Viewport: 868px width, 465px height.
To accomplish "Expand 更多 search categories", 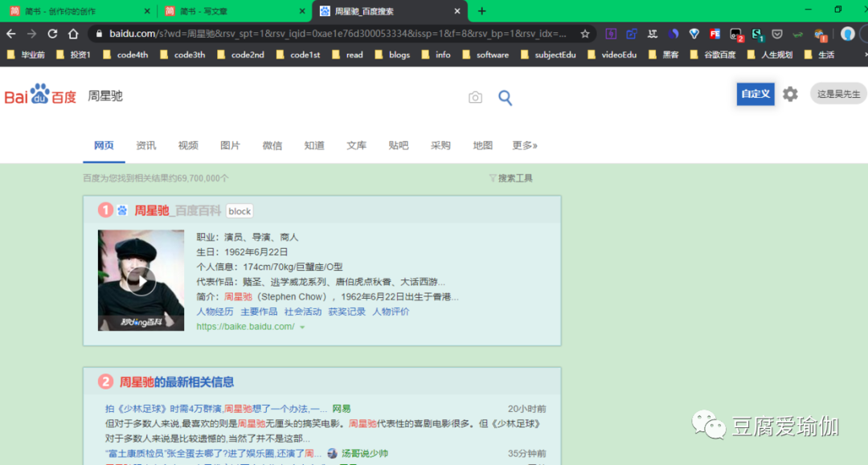I will (524, 145).
